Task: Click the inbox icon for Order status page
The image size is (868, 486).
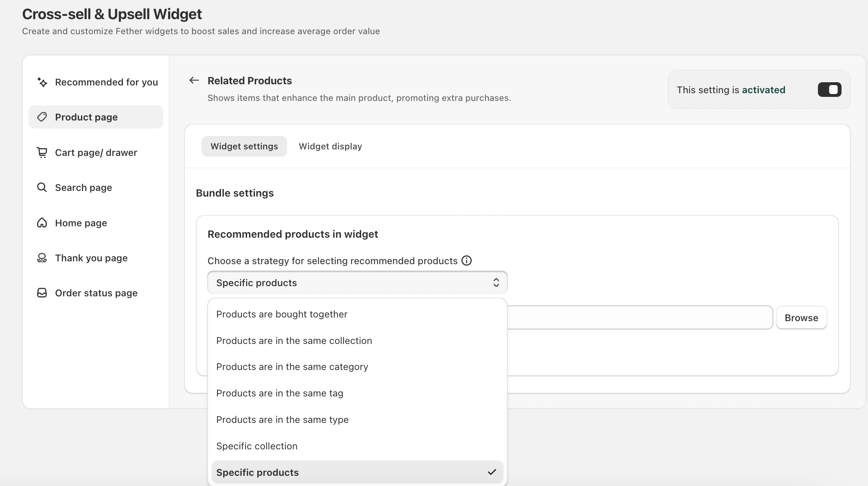Action: (42, 293)
